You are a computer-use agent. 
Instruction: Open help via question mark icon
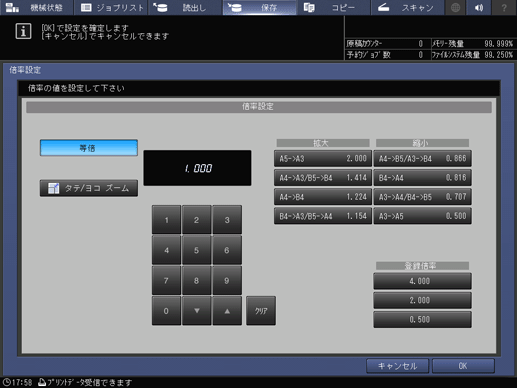(504, 7)
